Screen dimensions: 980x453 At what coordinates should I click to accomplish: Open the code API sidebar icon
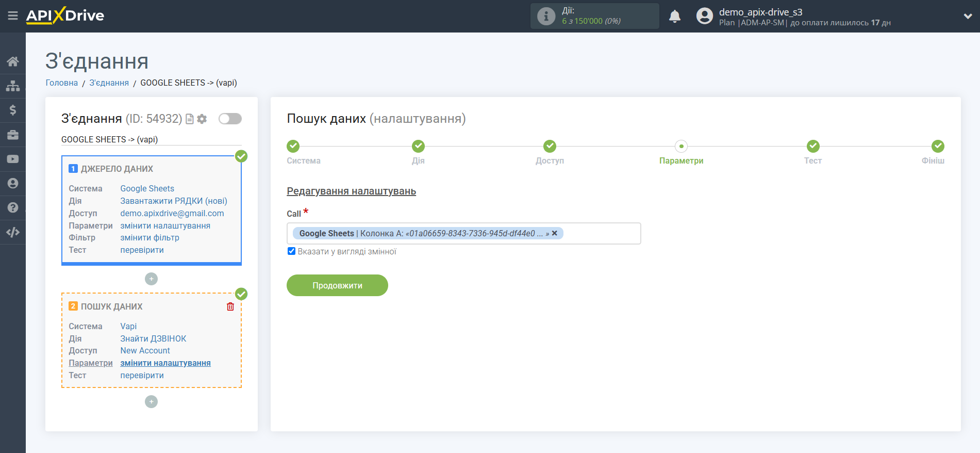coord(13,232)
